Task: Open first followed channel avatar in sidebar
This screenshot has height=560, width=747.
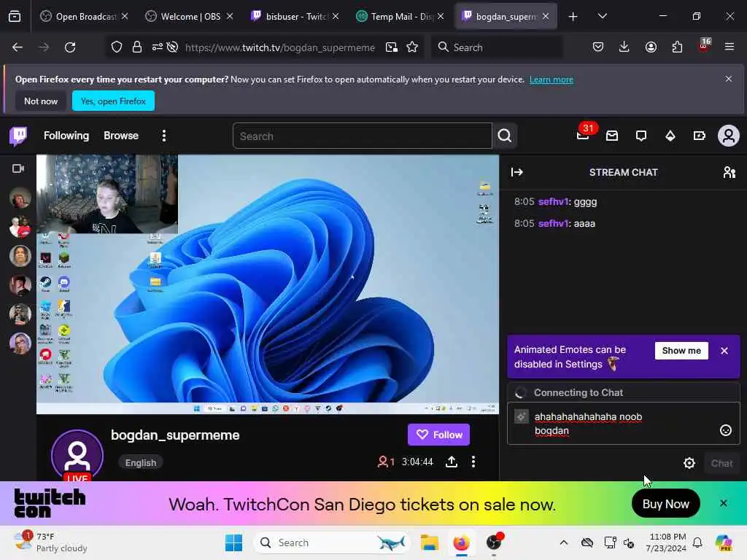Action: (20, 198)
